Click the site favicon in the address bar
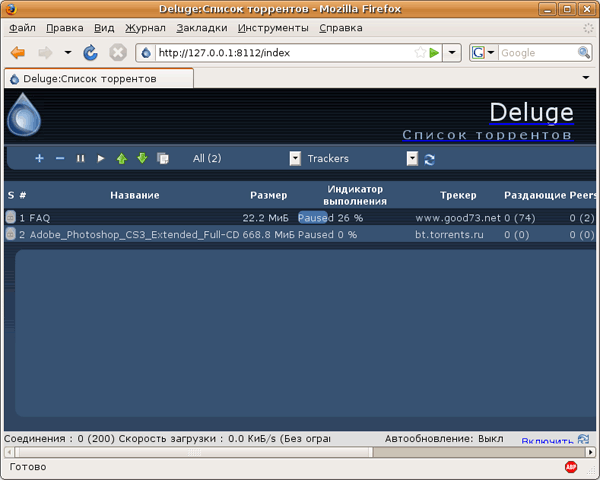The width and height of the screenshot is (600, 480). point(146,52)
